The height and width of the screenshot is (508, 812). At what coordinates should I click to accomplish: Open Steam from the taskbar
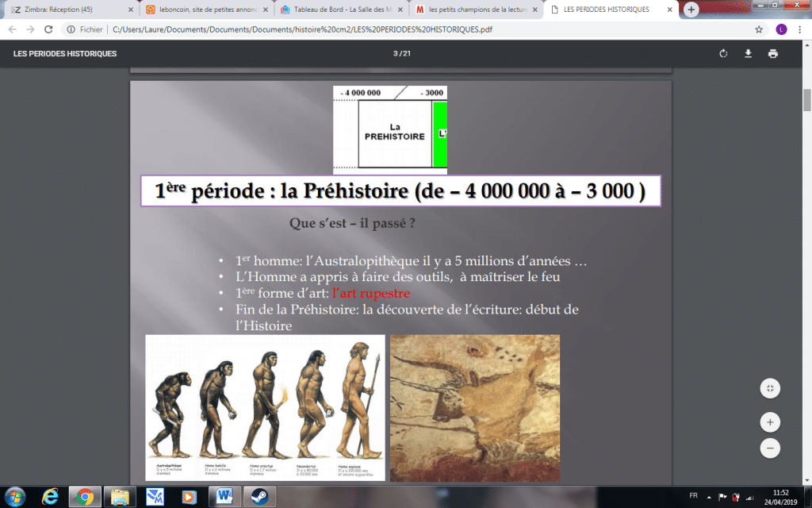coord(259,497)
